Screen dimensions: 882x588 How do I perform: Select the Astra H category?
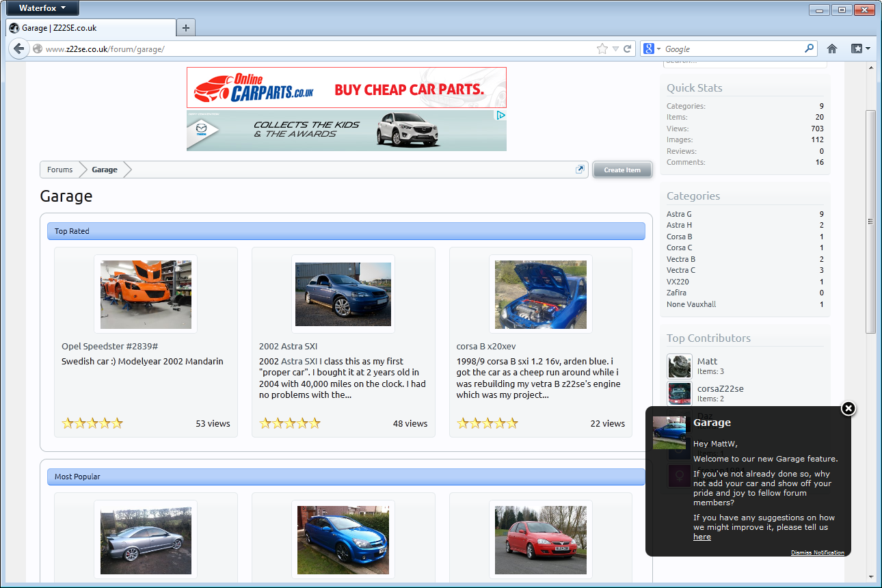(679, 225)
